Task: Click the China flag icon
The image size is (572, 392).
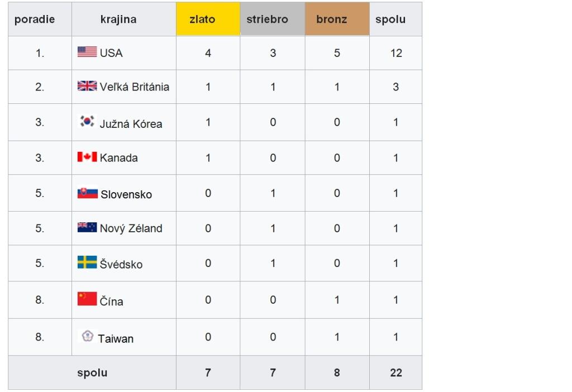Action: [87, 299]
